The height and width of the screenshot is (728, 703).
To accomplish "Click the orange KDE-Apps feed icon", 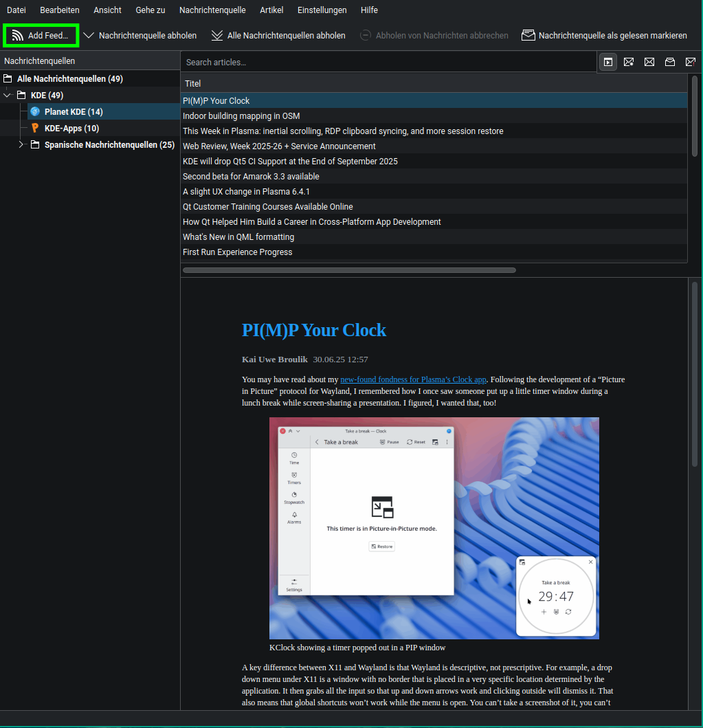I will (x=35, y=128).
